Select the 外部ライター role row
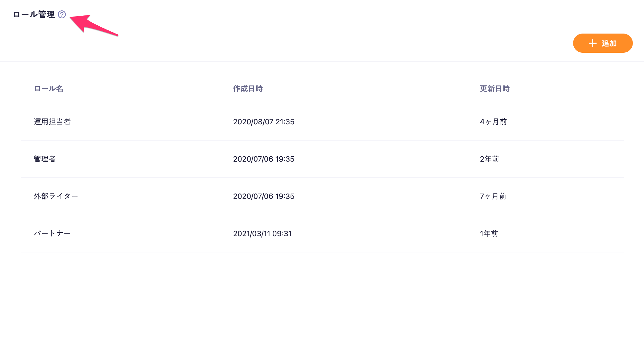This screenshot has height=360, width=644. pos(56,196)
